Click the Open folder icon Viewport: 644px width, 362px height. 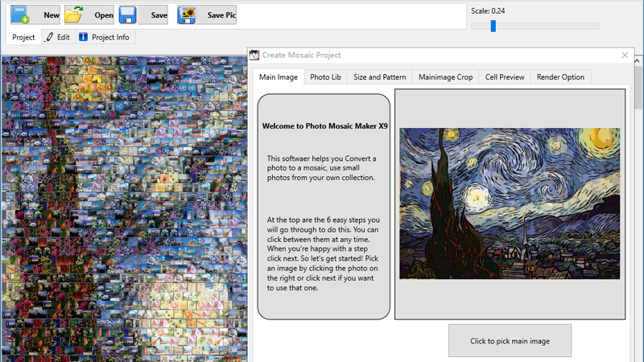(x=74, y=14)
